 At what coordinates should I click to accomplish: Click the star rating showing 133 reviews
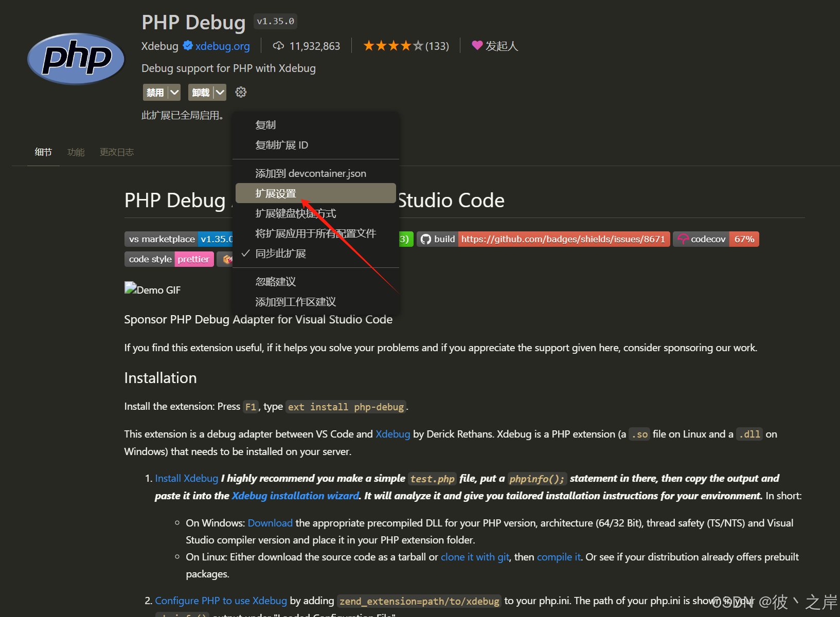405,46
